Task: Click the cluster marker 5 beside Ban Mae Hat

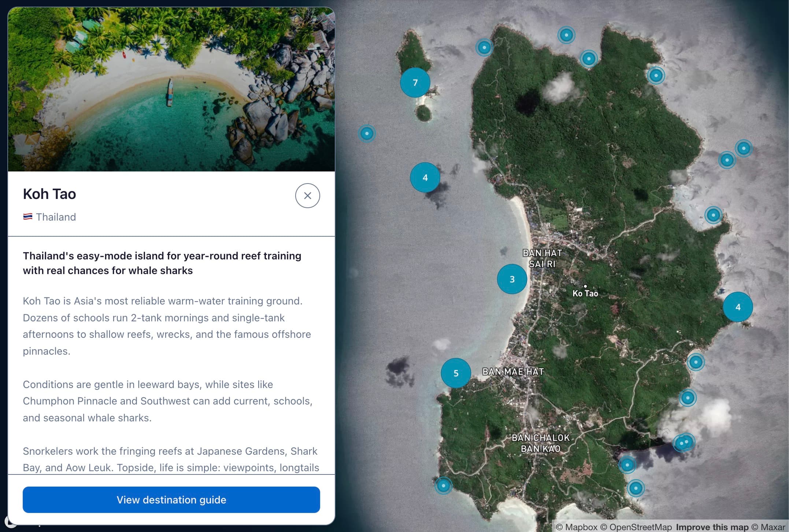Action: 456,373
